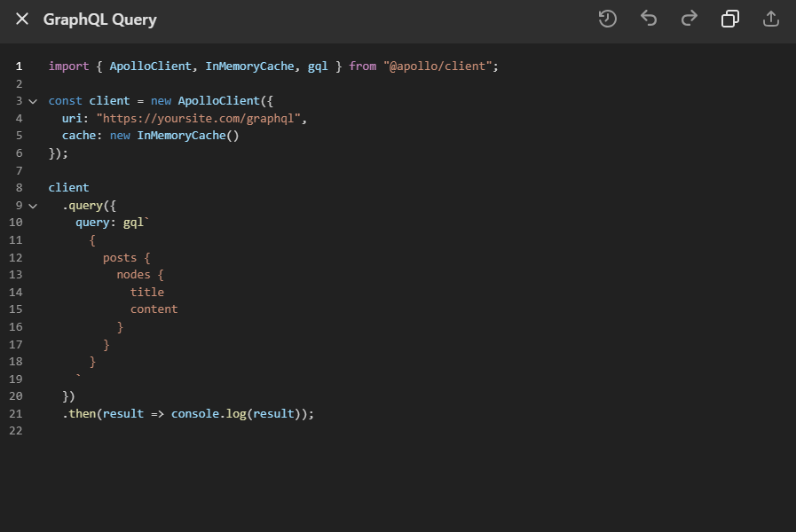Copy the code with the copy icon

[x=730, y=19]
